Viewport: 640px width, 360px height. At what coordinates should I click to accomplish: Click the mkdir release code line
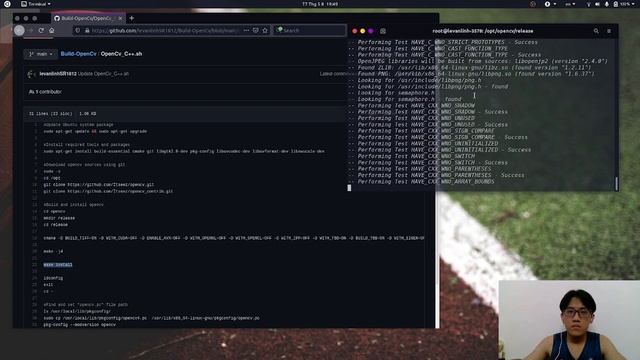[x=59, y=218]
